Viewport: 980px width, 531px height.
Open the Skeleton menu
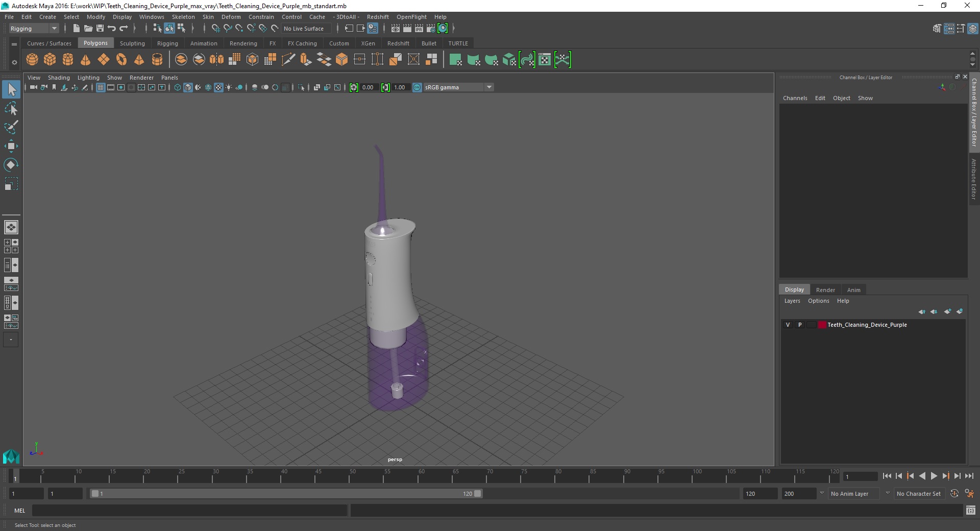click(183, 17)
